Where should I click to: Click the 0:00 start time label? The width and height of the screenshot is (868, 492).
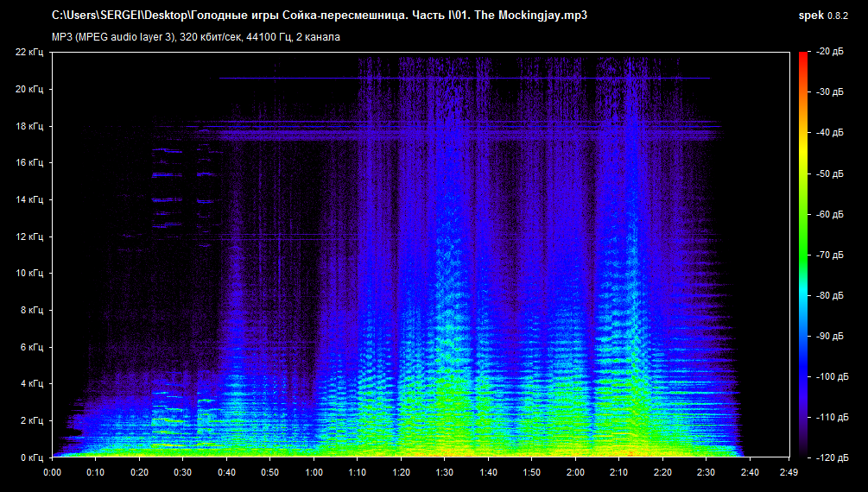click(52, 472)
